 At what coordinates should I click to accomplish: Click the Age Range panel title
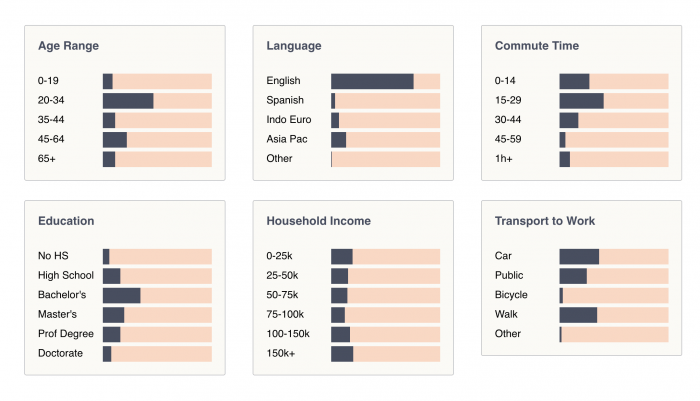[68, 46]
